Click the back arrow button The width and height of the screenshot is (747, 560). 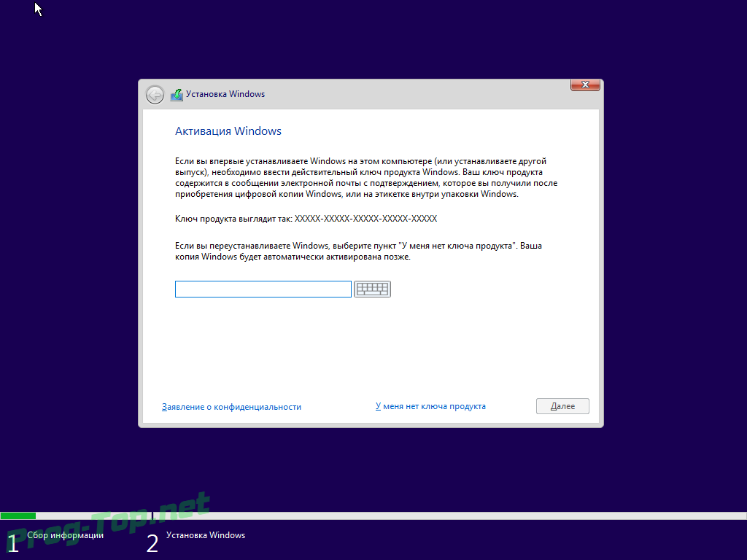point(155,95)
